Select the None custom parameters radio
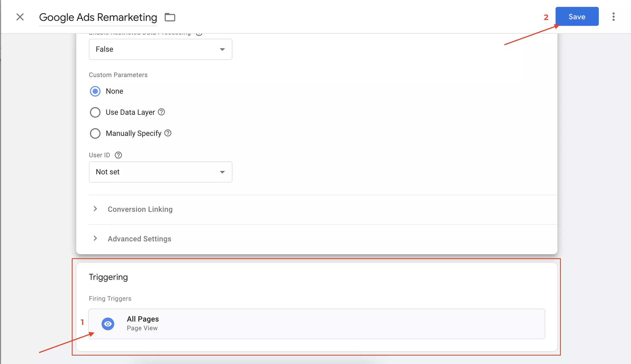This screenshot has width=631, height=364. point(95,91)
